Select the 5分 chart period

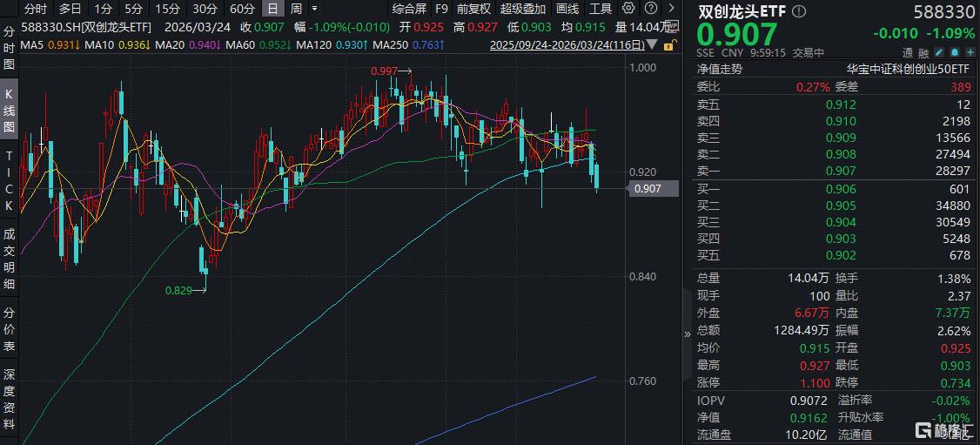click(x=133, y=9)
